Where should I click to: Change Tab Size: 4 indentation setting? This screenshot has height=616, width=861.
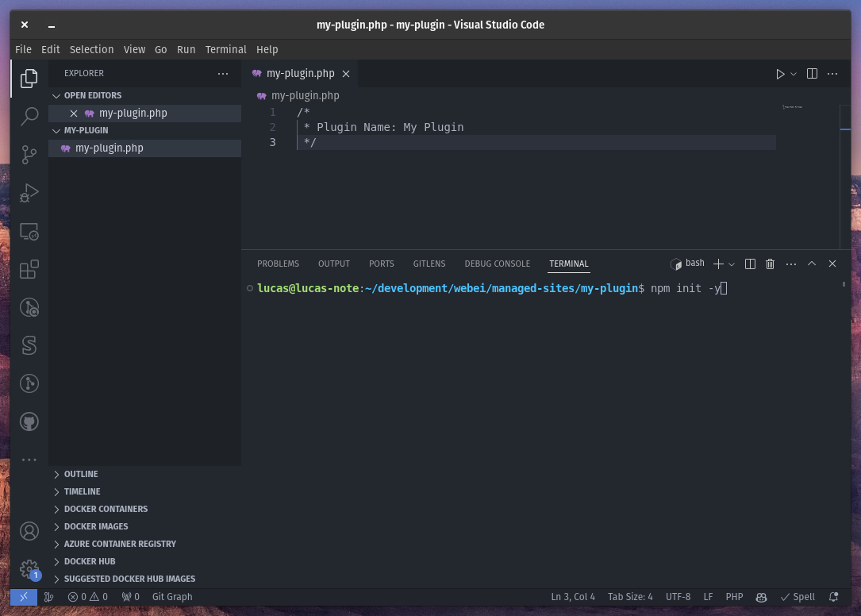coord(630,597)
